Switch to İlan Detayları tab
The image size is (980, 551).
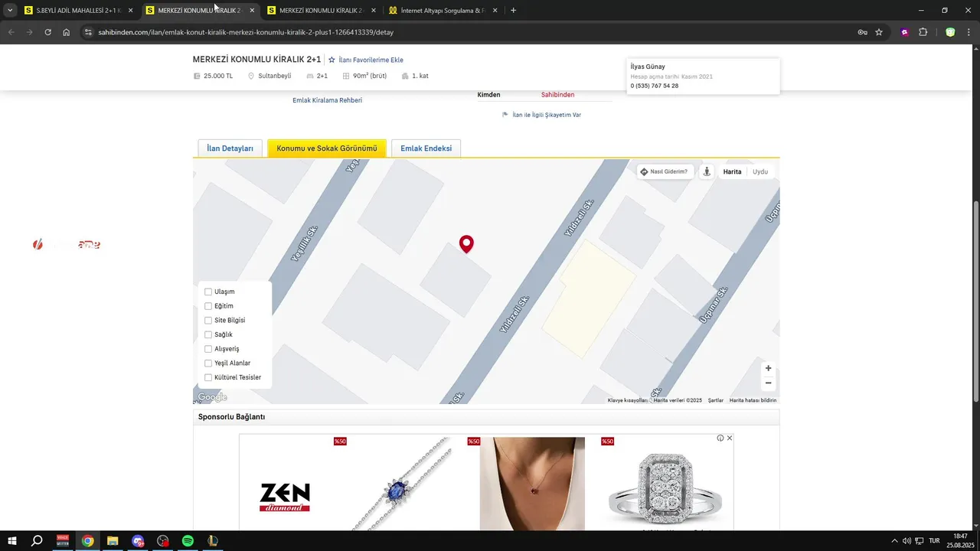point(230,148)
